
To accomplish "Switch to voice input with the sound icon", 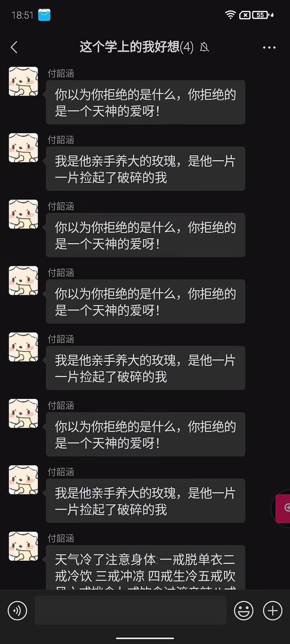I will click(17, 611).
